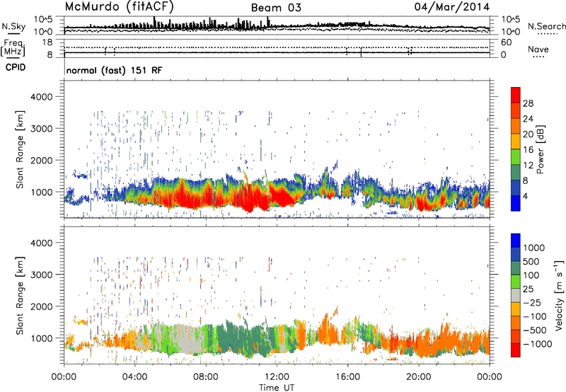Click the 'Power [dB]' color bar label
Screen dimensions: 566x392
coord(540,149)
